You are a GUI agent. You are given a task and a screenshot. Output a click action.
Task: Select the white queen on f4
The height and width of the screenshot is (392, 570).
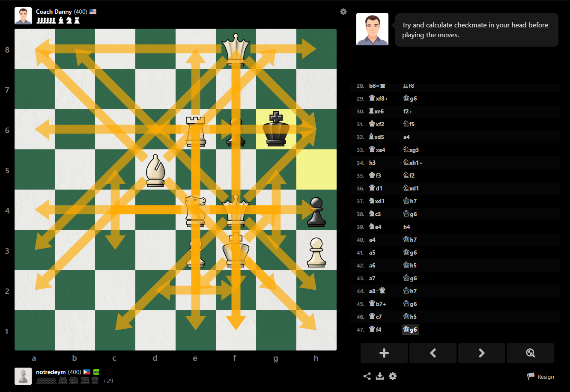tap(236, 210)
